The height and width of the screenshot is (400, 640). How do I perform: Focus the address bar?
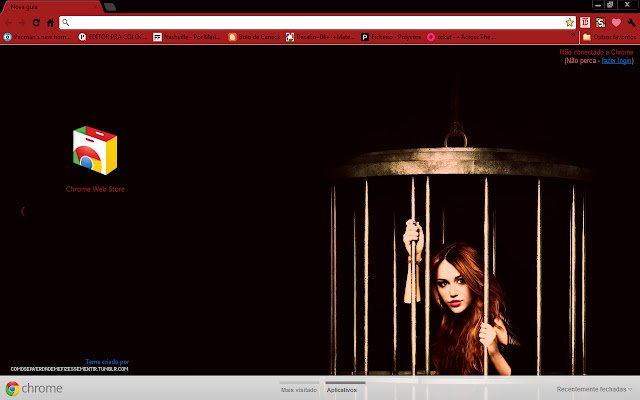[x=318, y=23]
